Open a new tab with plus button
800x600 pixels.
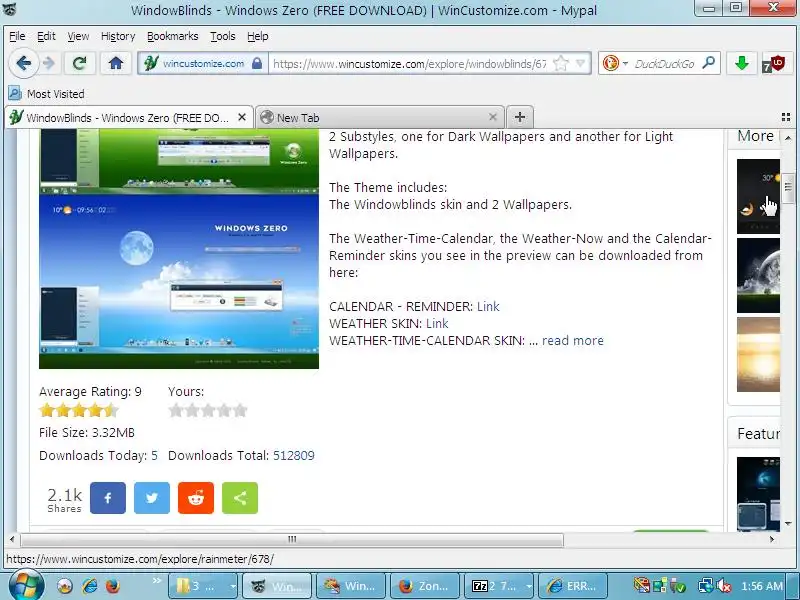click(x=520, y=117)
